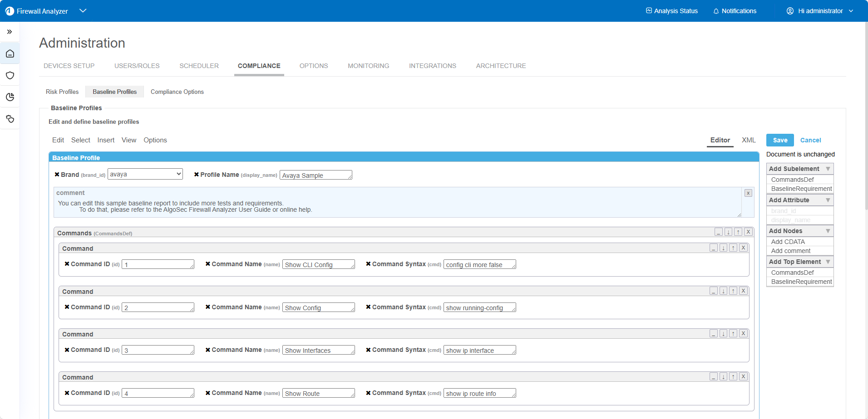Expand the left sidebar with the double-chevron icon
Viewport: 868px width, 419px height.
10,32
